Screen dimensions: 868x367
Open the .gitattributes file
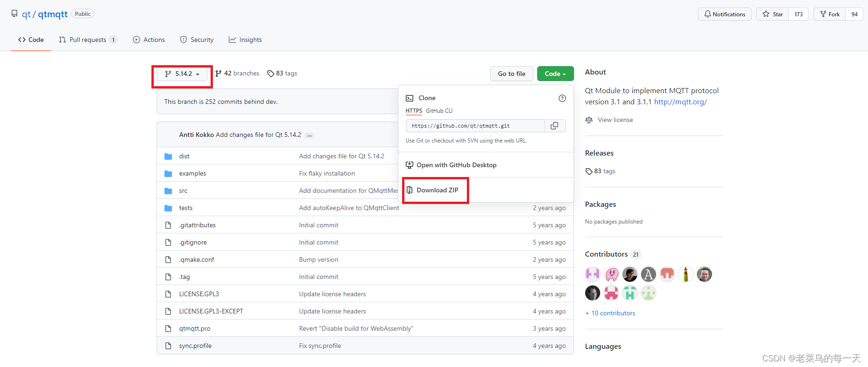click(x=198, y=225)
